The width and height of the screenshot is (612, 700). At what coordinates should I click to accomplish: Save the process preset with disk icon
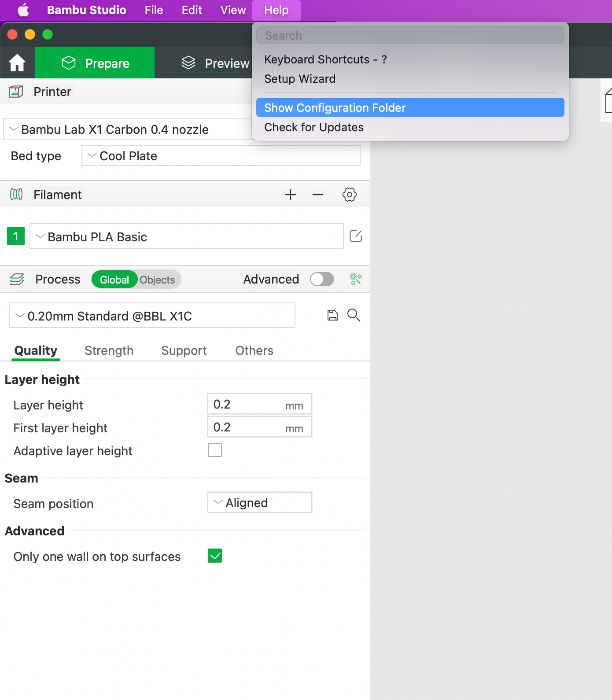click(x=332, y=315)
